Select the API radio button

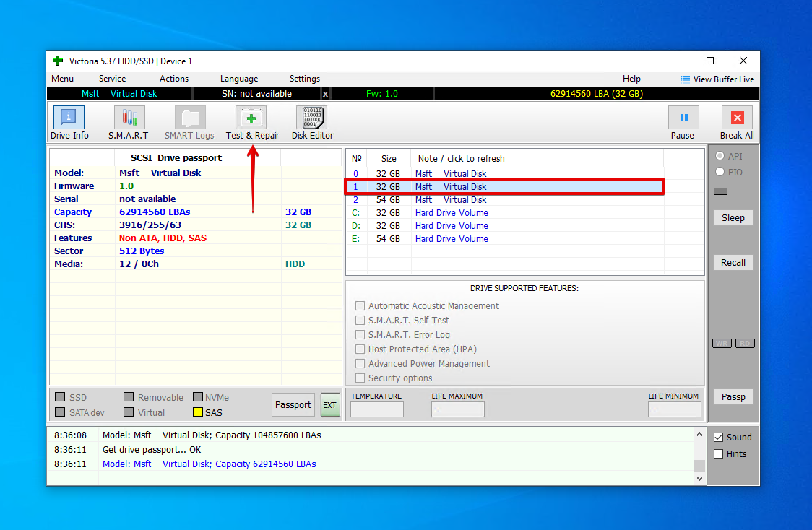tap(720, 156)
